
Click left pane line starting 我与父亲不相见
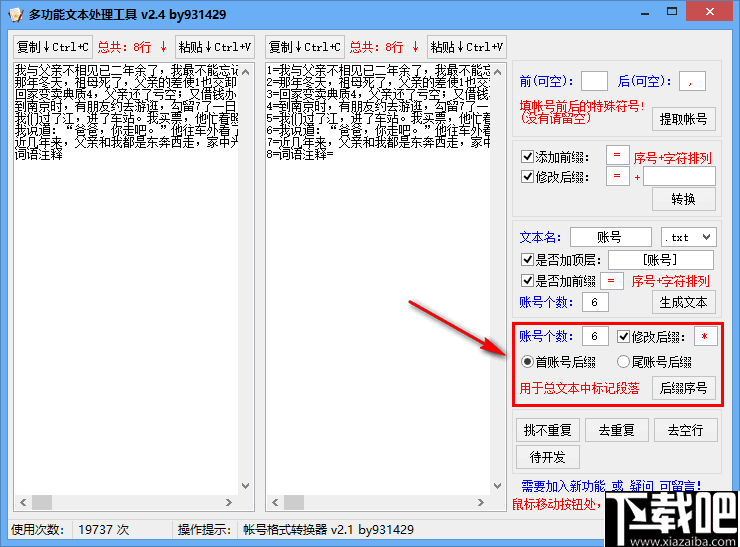pyautogui.click(x=126, y=71)
